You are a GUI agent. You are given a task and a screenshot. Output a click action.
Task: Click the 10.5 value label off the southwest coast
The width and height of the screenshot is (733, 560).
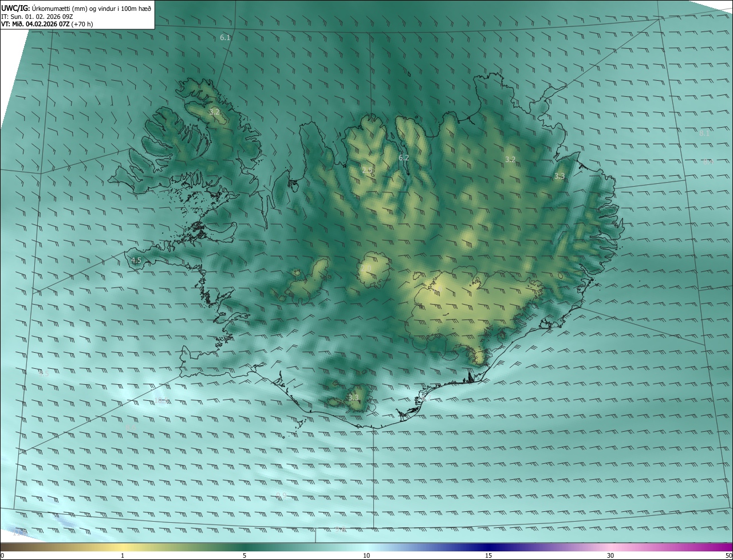tap(162, 400)
